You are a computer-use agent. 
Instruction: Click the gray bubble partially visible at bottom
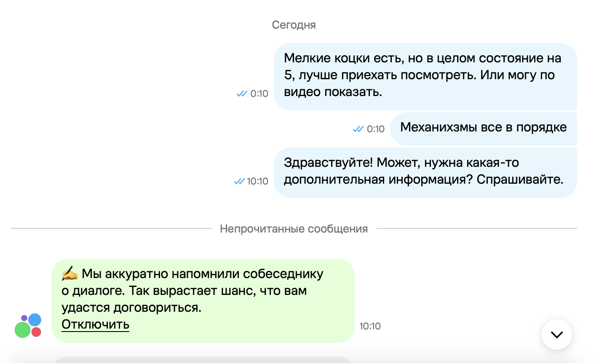pos(203,360)
